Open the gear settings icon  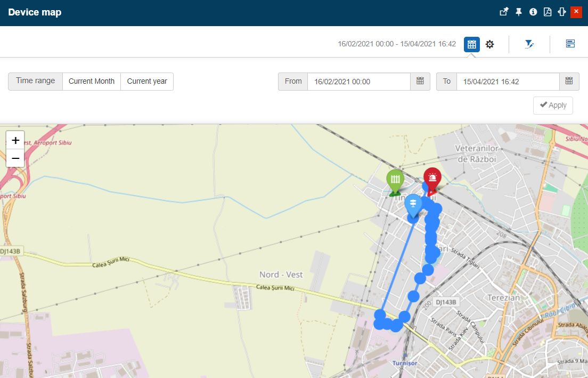[x=490, y=44]
